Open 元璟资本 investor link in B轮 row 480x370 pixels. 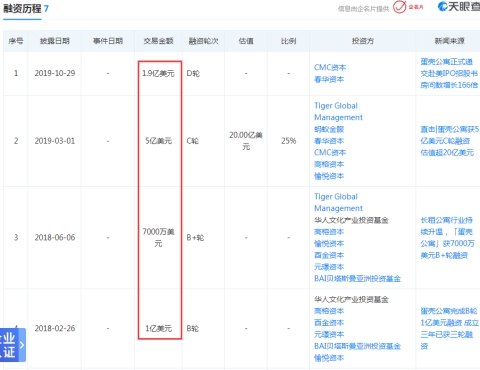pos(329,334)
